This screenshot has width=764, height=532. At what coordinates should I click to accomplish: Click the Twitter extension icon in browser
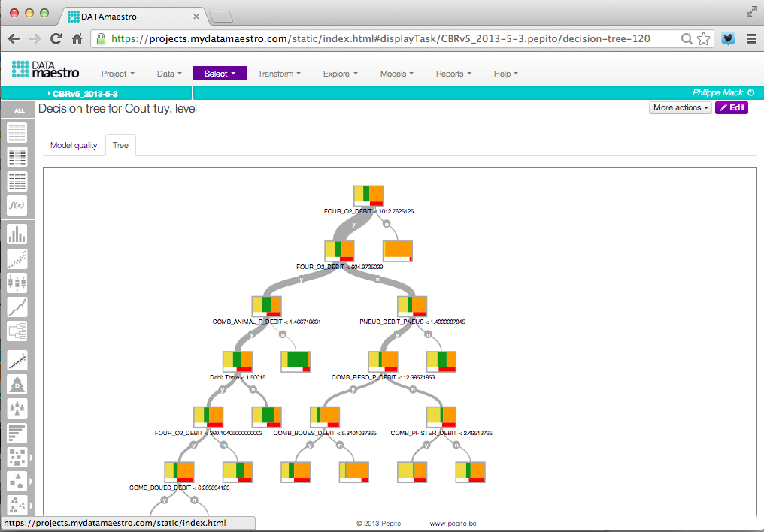click(x=728, y=38)
